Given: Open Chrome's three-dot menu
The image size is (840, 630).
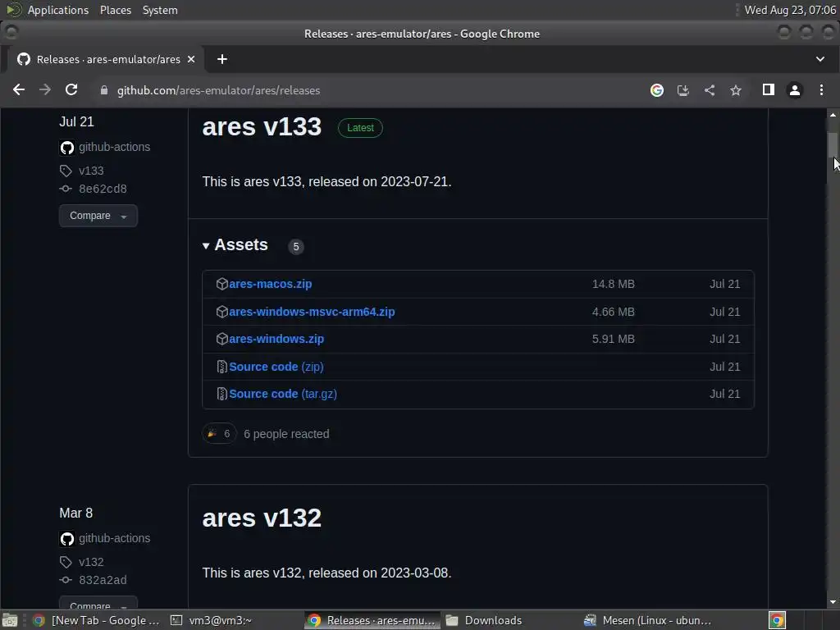Looking at the screenshot, I should point(821,90).
